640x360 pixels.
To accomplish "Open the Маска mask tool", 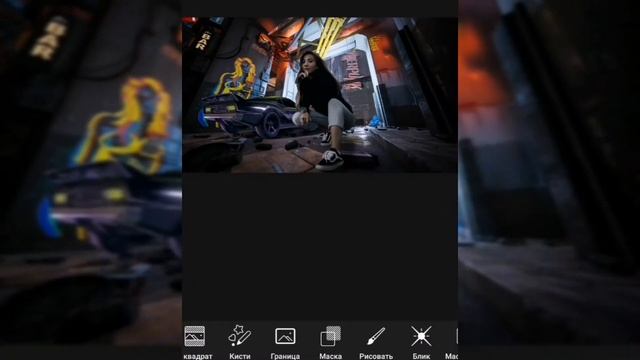I will click(330, 342).
